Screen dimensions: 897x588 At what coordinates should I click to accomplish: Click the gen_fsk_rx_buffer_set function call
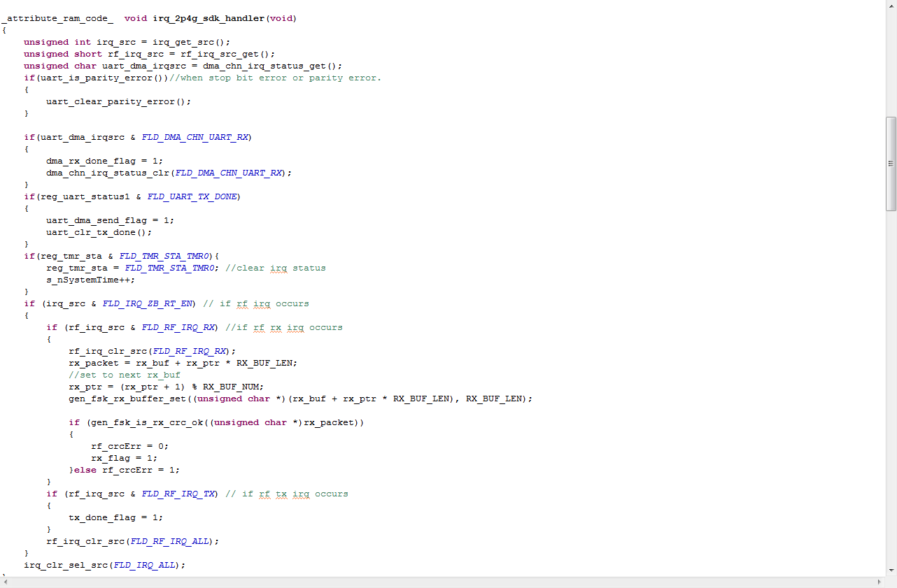click(129, 399)
